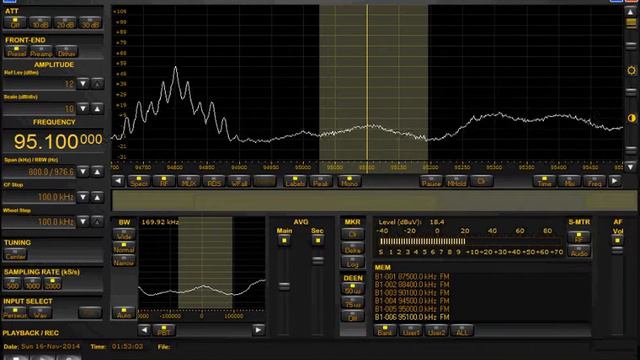
Task: Select 50 us de-emphasis
Action: pyautogui.click(x=353, y=289)
